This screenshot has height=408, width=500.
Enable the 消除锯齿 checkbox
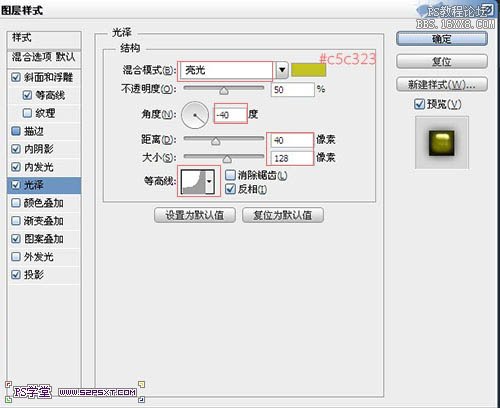[230, 175]
